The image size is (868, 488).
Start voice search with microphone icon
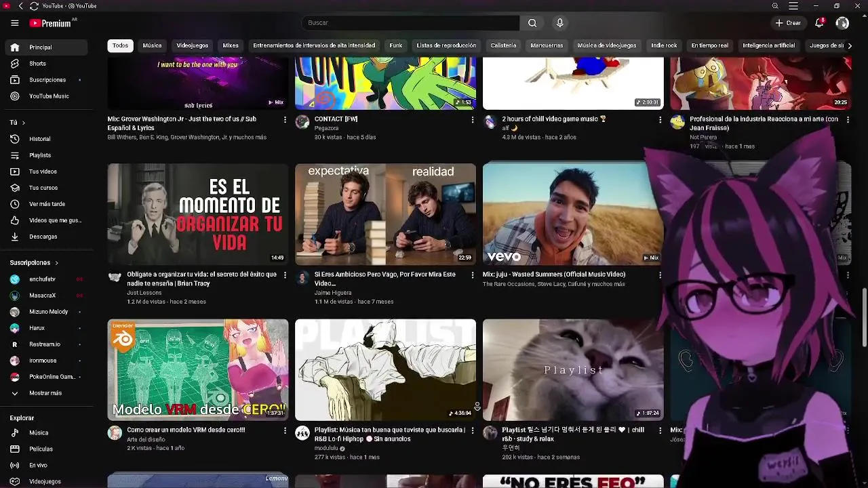559,23
